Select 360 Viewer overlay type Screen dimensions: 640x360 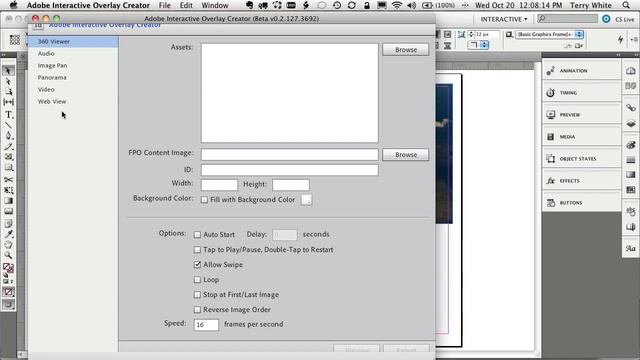[x=73, y=42]
